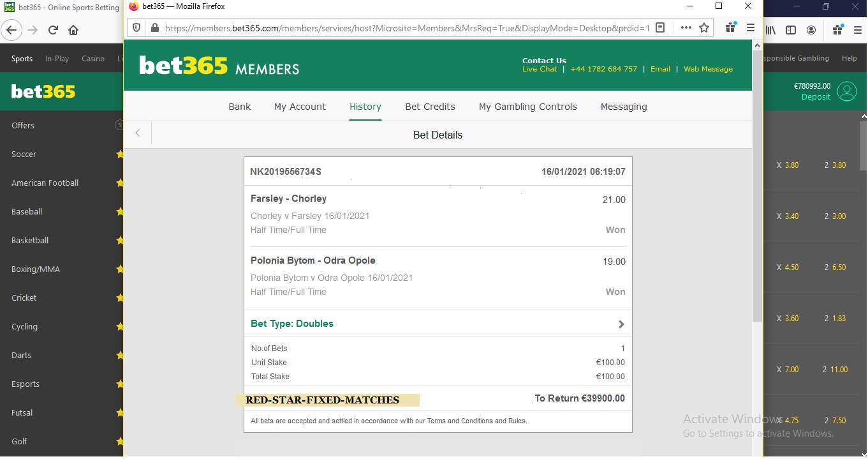Click the Deposit link under the balance

[x=816, y=97]
